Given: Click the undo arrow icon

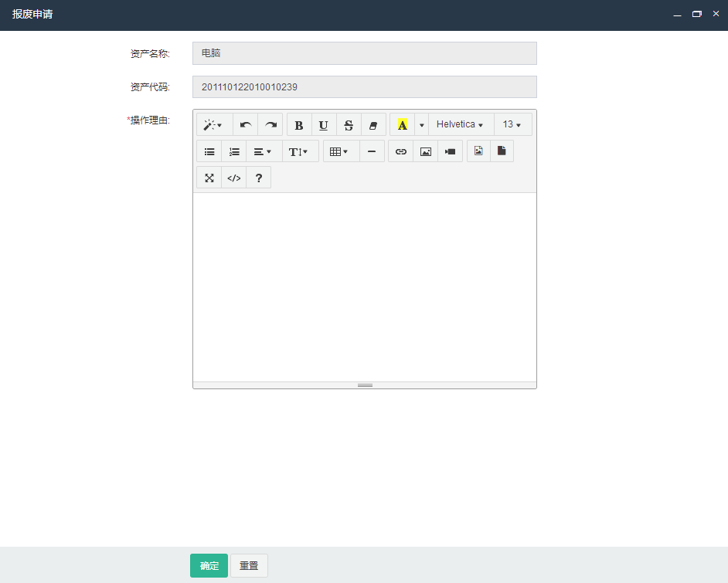Looking at the screenshot, I should tap(246, 125).
